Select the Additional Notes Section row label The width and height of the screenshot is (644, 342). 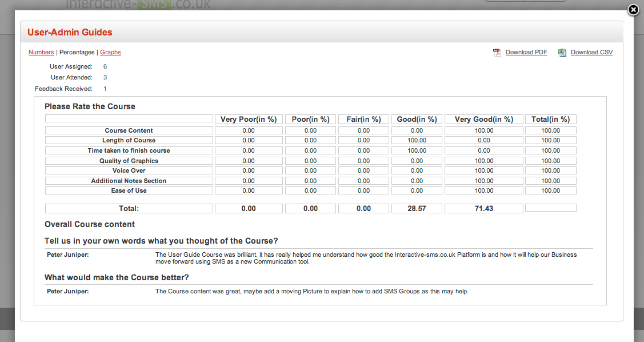[129, 181]
